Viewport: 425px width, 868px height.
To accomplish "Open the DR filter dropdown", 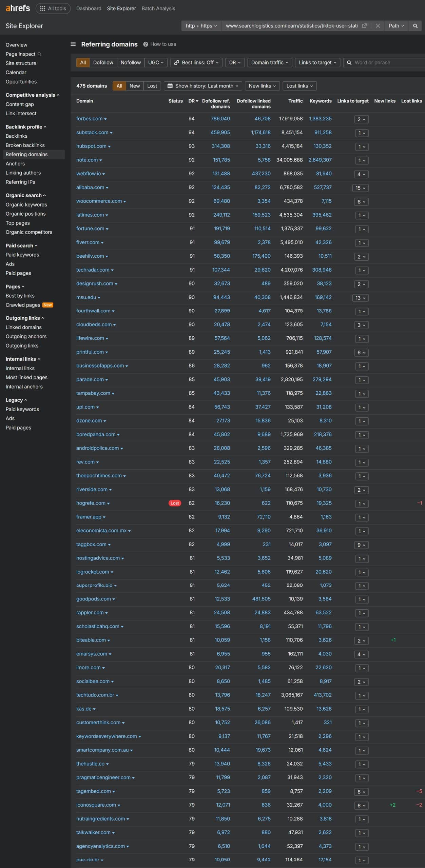I will (x=235, y=62).
